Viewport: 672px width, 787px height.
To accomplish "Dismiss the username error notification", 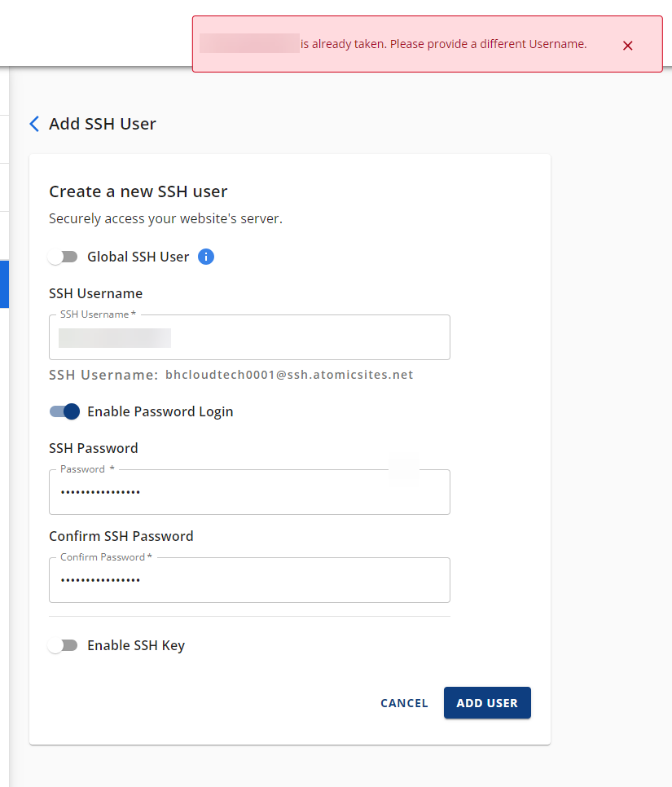I will pyautogui.click(x=627, y=46).
